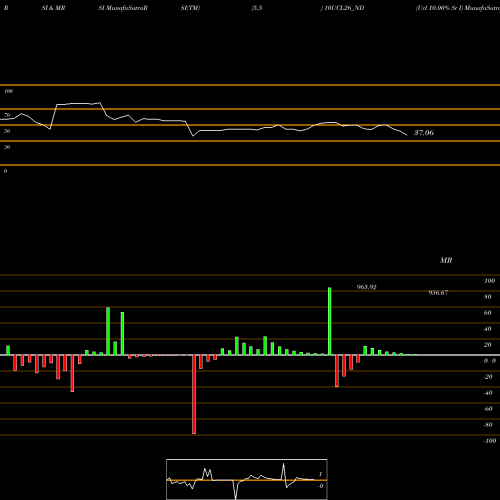Screen dimensions: 500x500
Task: Click the longest red bar in MR chart
Action: pos(194,394)
